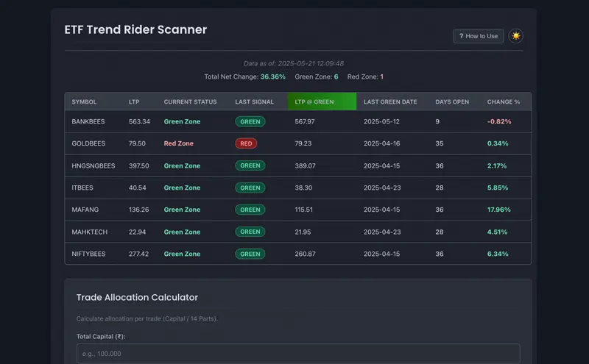589x364 pixels.
Task: Open the How to Use help
Action: 478,36
